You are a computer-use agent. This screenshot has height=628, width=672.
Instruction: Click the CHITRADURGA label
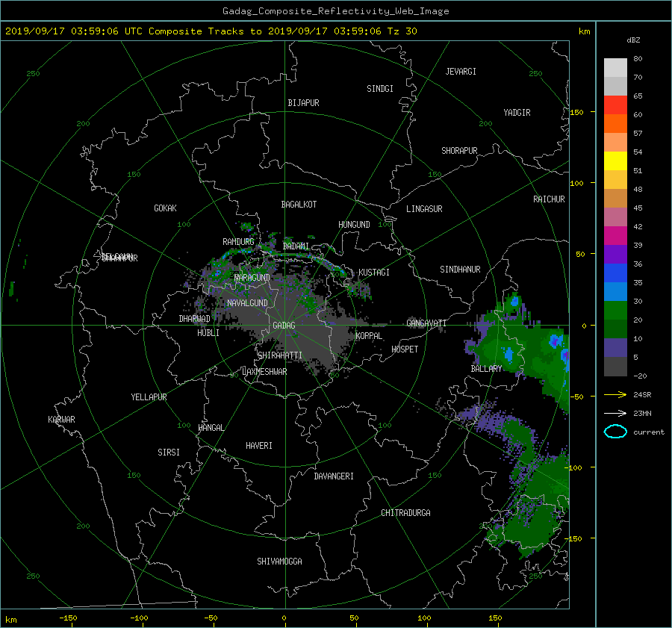coord(405,513)
